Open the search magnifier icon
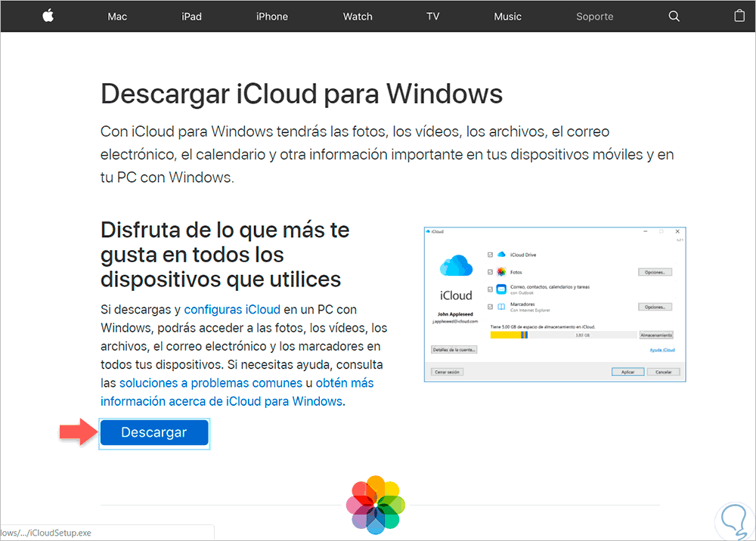This screenshot has height=541, width=756. (674, 17)
